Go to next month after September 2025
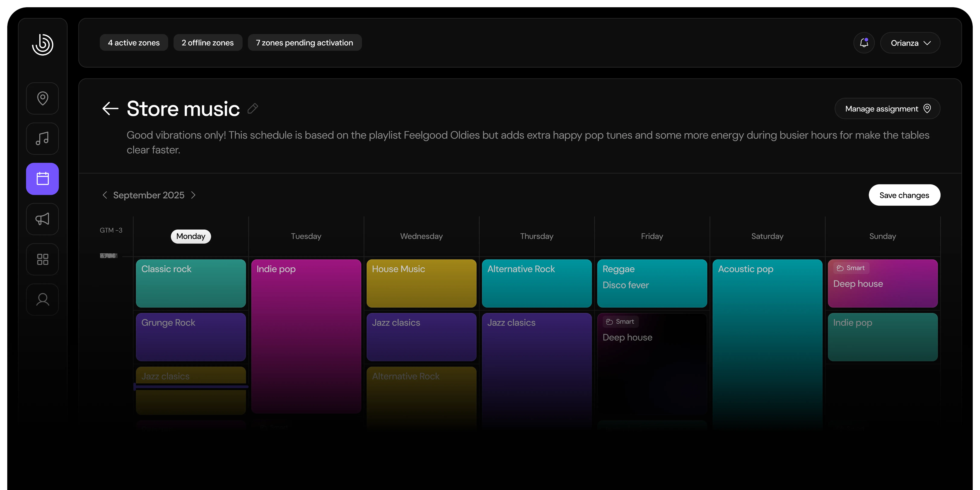 [x=193, y=195]
